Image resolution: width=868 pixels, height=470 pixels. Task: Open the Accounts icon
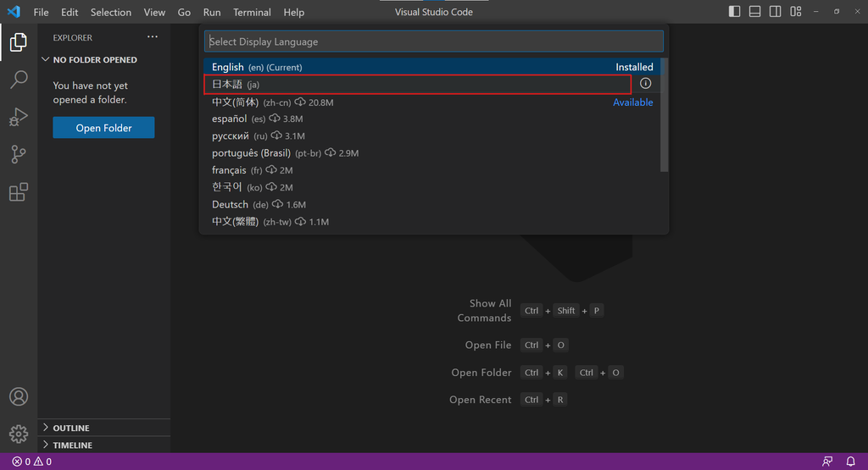click(x=18, y=396)
